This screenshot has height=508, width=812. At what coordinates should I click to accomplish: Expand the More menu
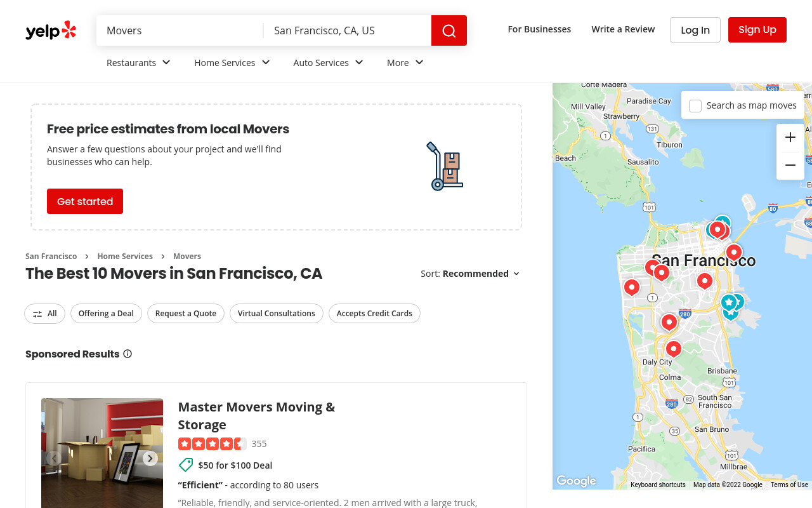pyautogui.click(x=405, y=62)
